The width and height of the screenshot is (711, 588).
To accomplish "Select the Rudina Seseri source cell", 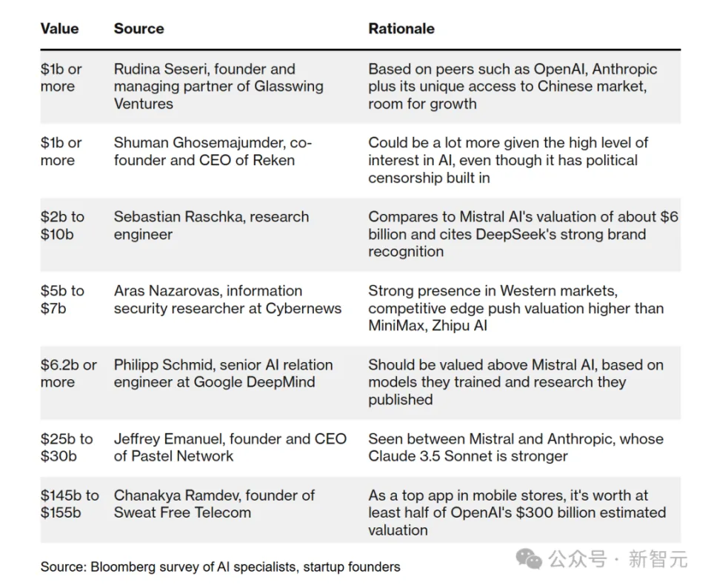I will pos(218,86).
